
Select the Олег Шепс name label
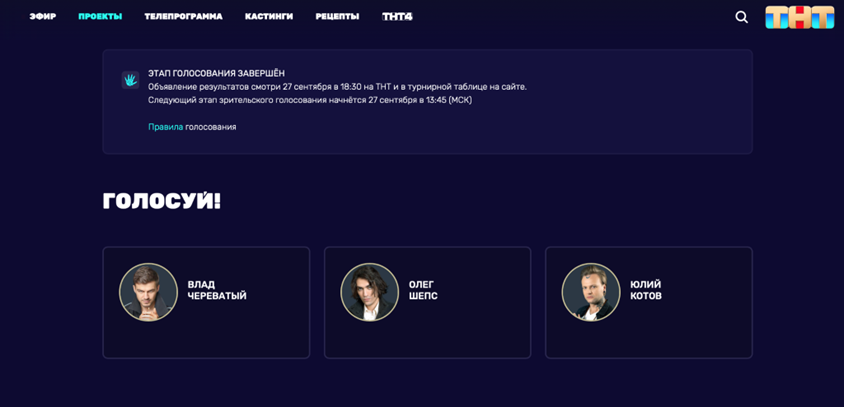click(423, 291)
